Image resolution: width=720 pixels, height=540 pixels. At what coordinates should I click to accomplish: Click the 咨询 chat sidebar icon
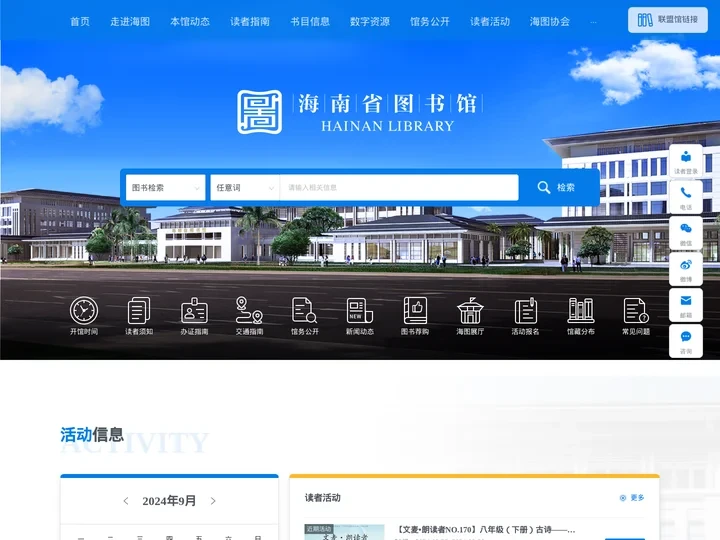coord(686,341)
